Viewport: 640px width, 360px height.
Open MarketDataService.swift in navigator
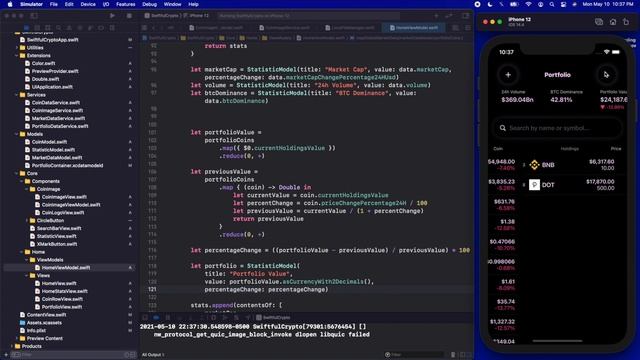click(x=58, y=118)
